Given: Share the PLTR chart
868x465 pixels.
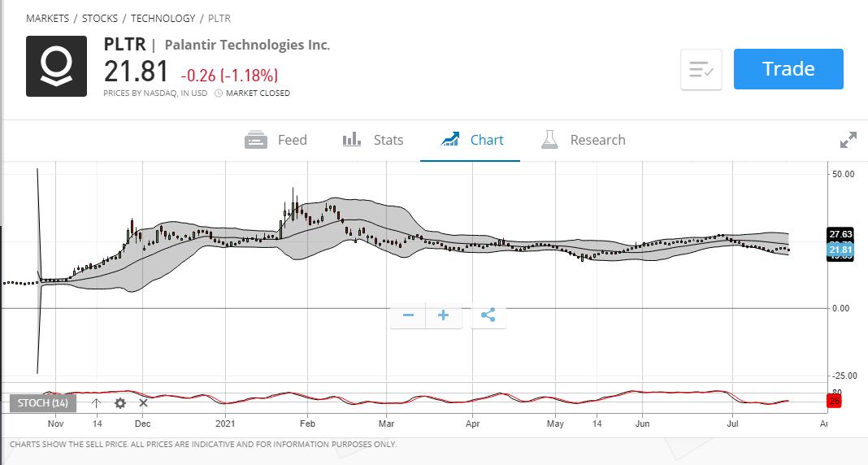Looking at the screenshot, I should 488,315.
